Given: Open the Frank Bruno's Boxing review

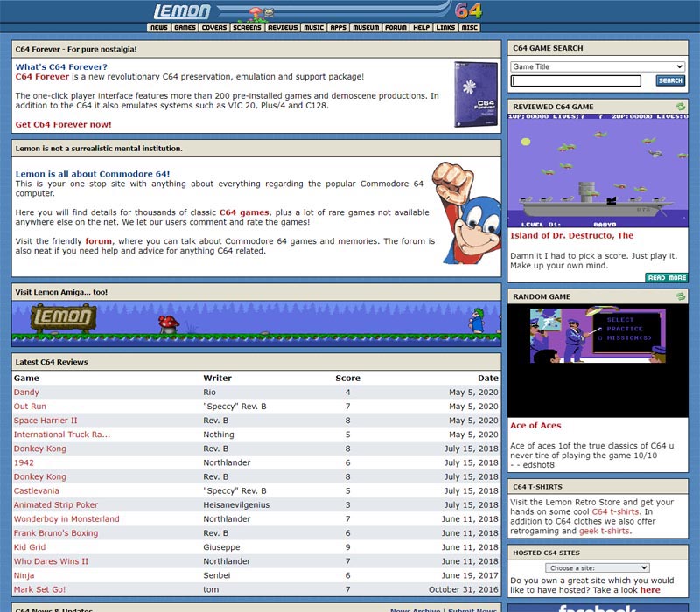Looking at the screenshot, I should (x=56, y=533).
